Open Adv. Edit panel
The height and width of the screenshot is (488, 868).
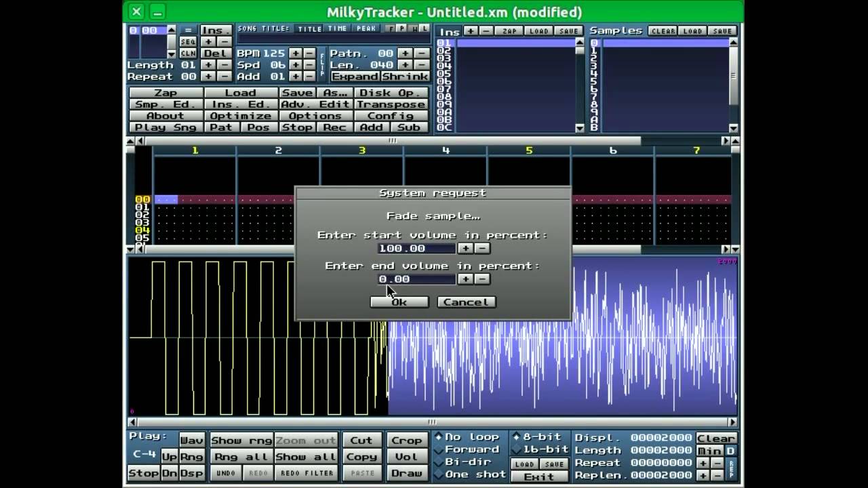pos(315,104)
